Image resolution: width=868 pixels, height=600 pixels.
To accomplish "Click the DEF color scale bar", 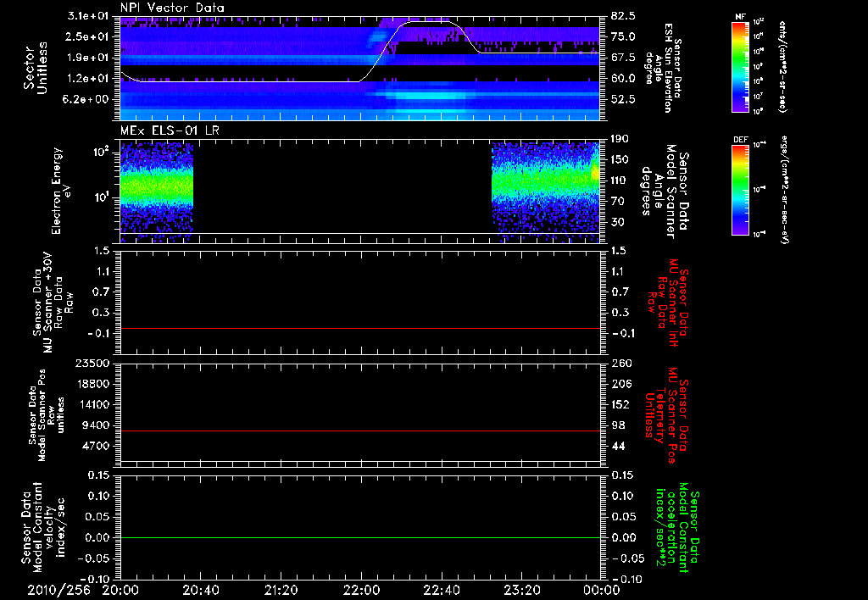I will (x=741, y=190).
